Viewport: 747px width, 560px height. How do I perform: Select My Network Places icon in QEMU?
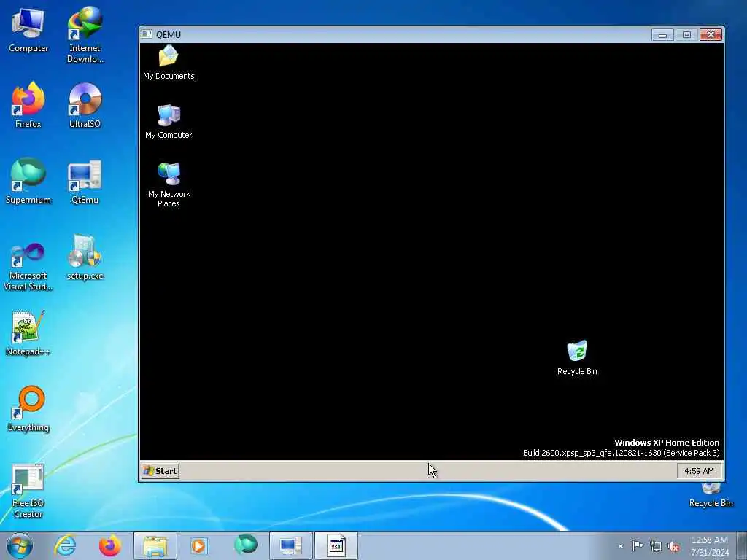tap(169, 184)
